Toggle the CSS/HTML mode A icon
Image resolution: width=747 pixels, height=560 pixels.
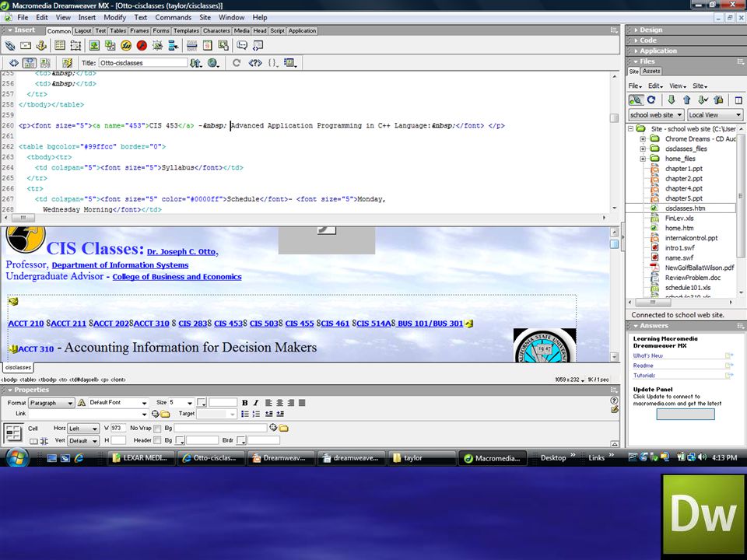tap(82, 403)
